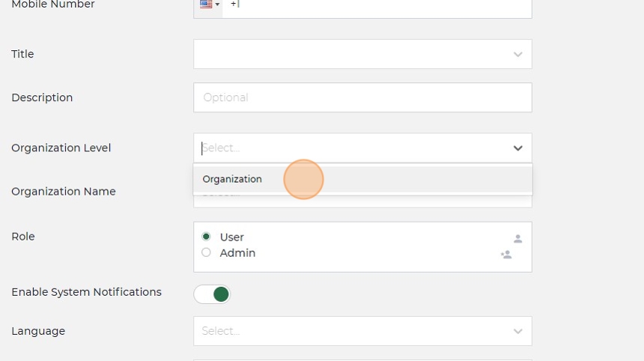Click the Organization Level field label
The height and width of the screenshot is (361, 644).
[61, 148]
